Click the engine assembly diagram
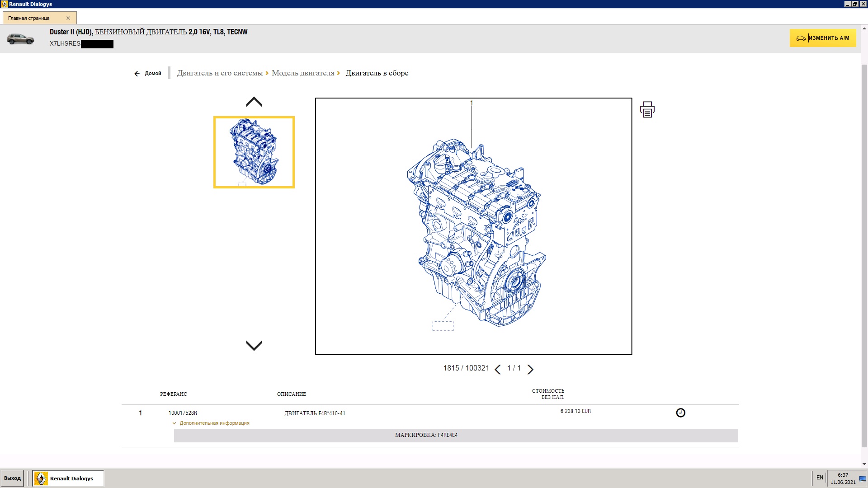868x488 pixels. 473,226
